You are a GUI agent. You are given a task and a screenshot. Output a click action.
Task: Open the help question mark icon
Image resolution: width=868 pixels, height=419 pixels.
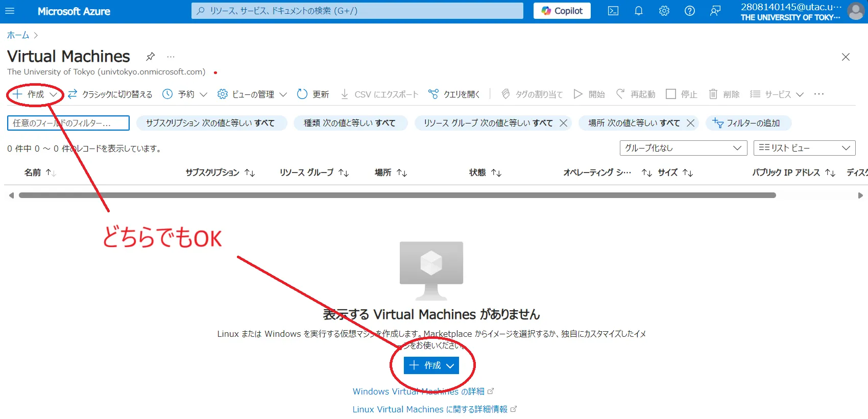tap(689, 11)
